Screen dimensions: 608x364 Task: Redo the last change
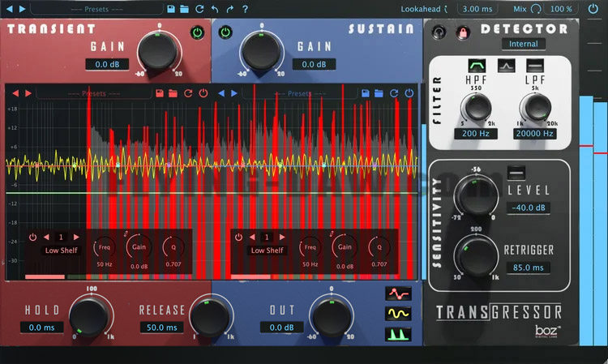pyautogui.click(x=230, y=9)
